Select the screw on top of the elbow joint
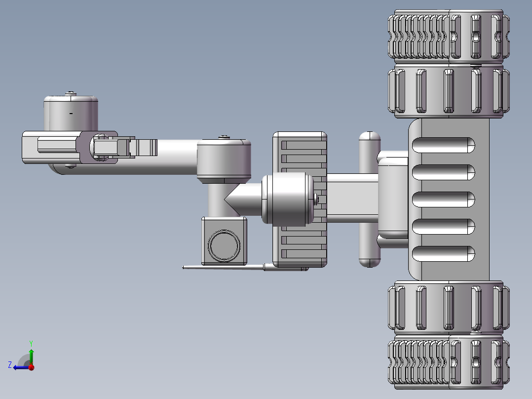 (x=224, y=137)
